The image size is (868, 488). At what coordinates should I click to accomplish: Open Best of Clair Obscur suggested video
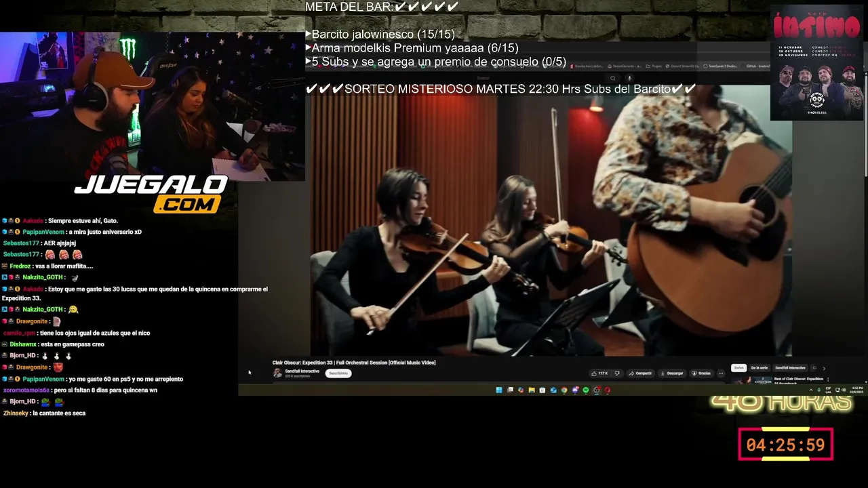pyautogui.click(x=799, y=380)
